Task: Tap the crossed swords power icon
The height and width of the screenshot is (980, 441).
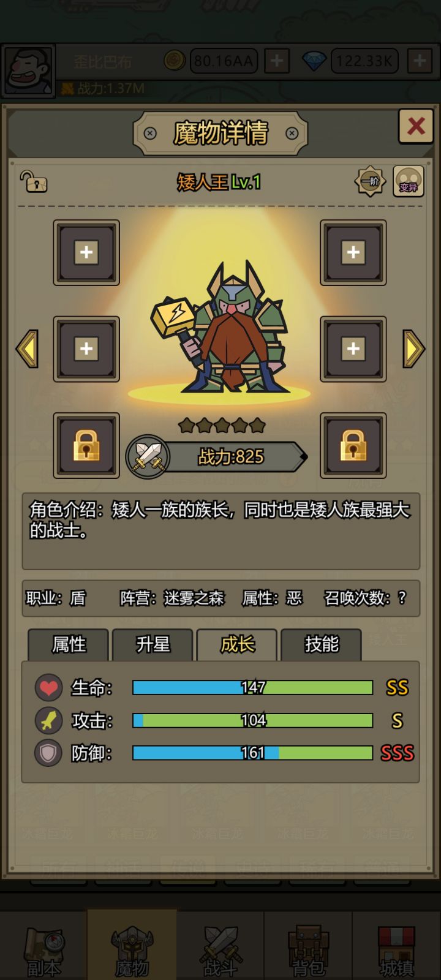Action: 148,457
